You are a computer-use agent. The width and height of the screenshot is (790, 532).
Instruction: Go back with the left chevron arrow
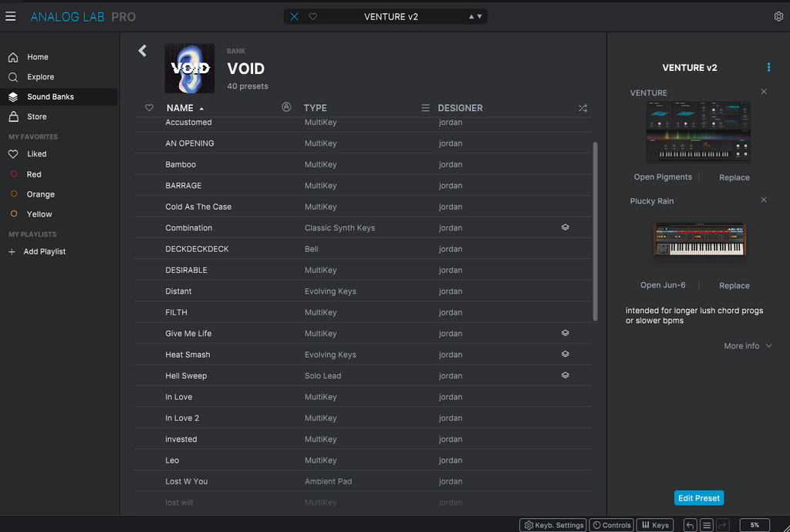142,51
